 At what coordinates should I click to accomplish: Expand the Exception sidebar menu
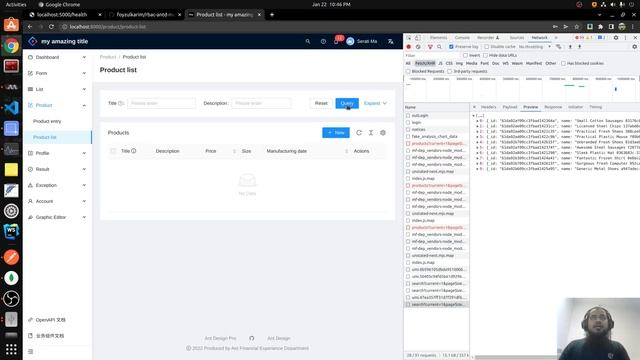pos(57,185)
